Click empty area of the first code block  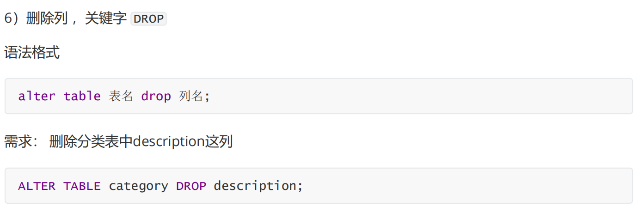pyautogui.click(x=416, y=96)
